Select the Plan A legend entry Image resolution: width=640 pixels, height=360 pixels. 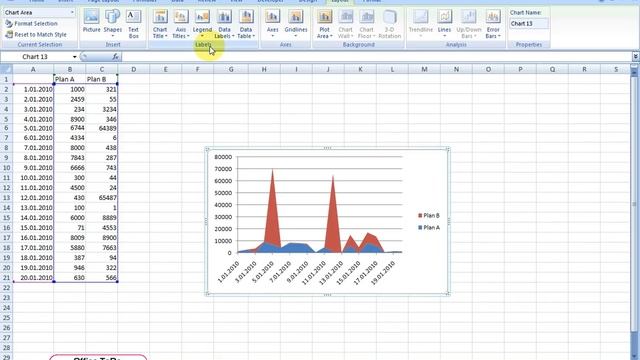point(429,228)
